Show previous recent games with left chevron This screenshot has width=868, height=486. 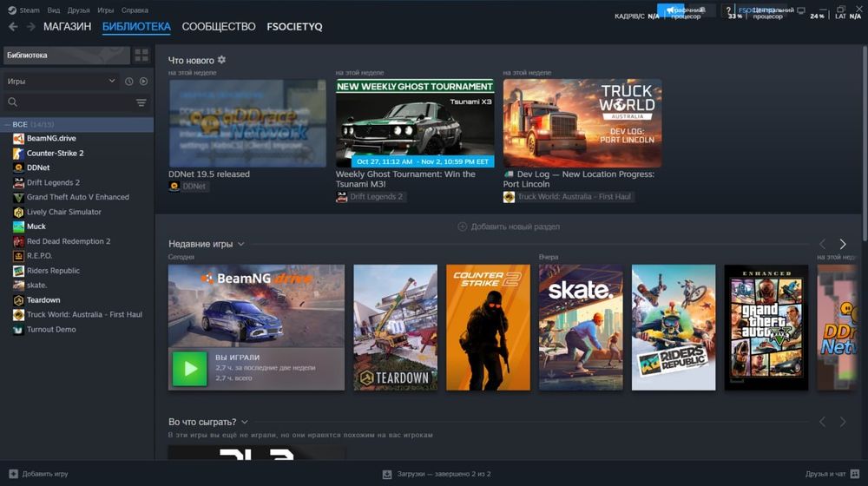pos(823,244)
